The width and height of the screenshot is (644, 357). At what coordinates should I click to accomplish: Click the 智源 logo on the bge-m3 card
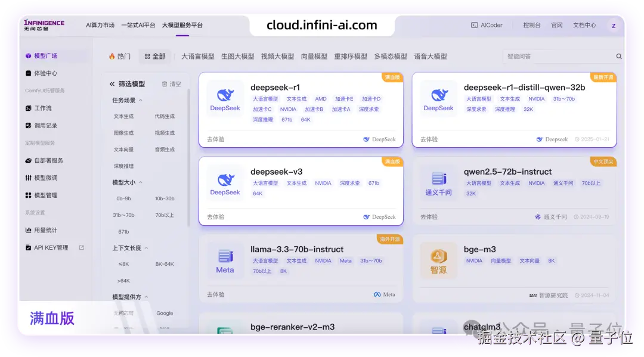click(438, 261)
